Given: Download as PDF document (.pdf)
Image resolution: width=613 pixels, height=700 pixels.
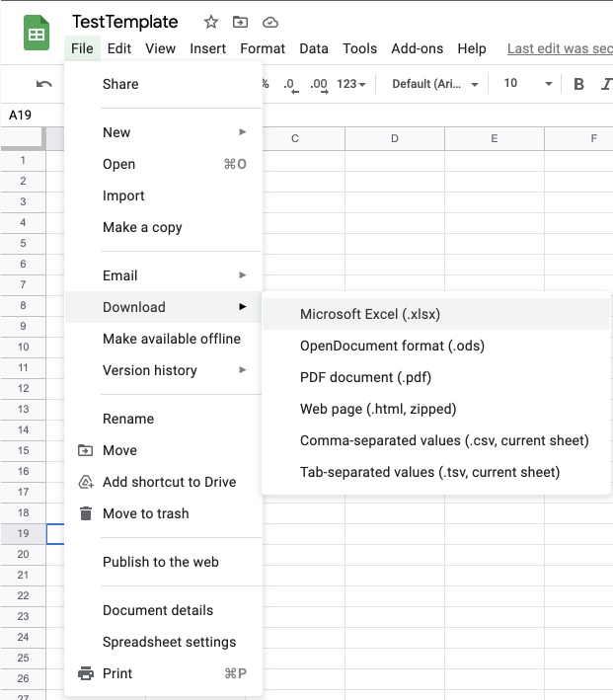Looking at the screenshot, I should (x=436, y=377).
